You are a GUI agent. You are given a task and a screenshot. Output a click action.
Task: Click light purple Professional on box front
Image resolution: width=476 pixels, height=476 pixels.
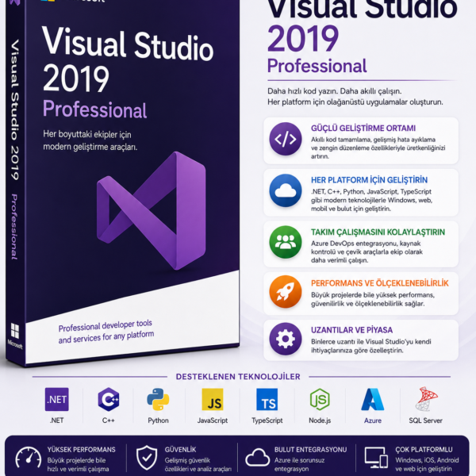[x=94, y=109]
